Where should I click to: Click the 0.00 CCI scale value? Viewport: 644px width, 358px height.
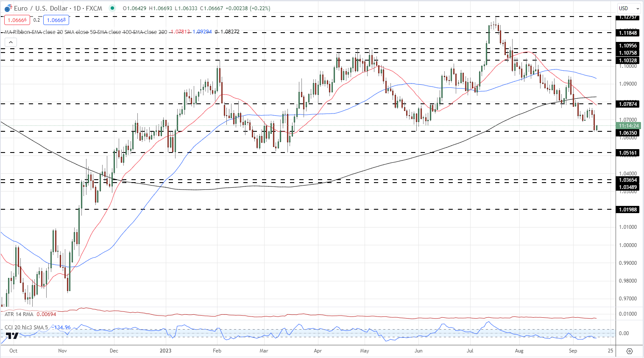[x=624, y=333]
